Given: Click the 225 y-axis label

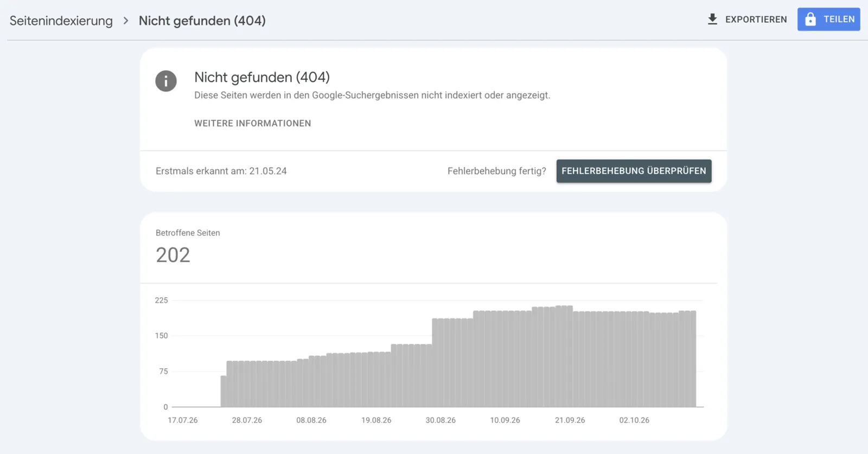Looking at the screenshot, I should tap(162, 300).
